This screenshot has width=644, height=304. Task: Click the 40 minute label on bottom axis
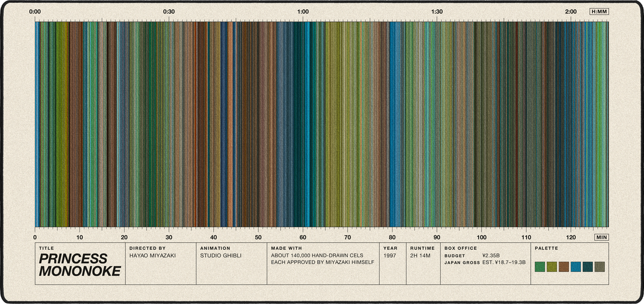point(214,237)
